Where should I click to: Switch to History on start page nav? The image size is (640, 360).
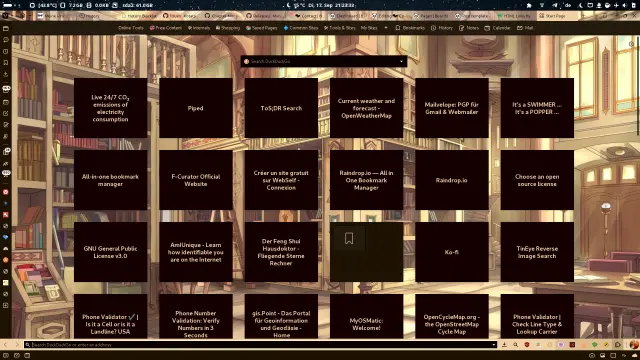pyautogui.click(x=442, y=28)
